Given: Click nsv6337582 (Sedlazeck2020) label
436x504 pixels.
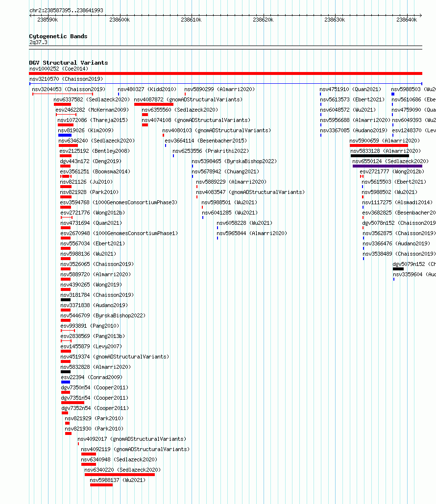Looking at the screenshot, I should pos(92,99).
